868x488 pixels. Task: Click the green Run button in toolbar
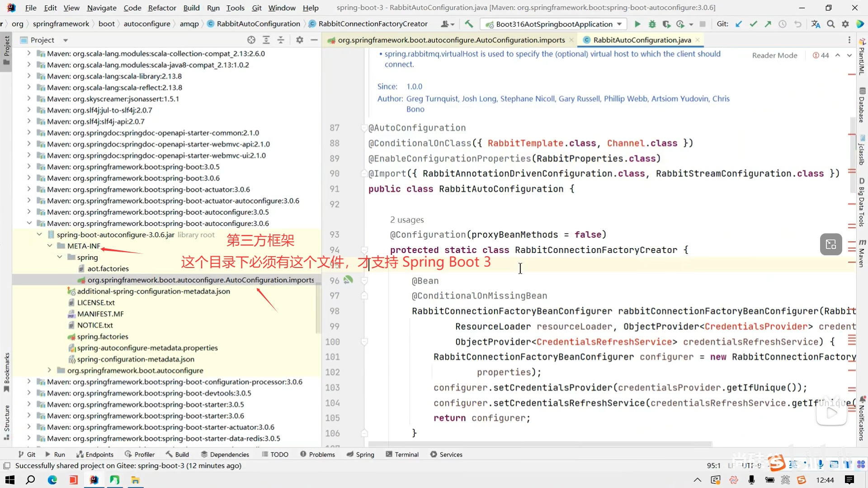637,24
